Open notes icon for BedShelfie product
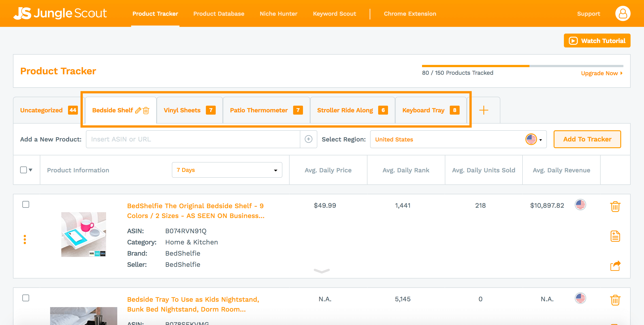644x325 pixels. pyautogui.click(x=615, y=236)
